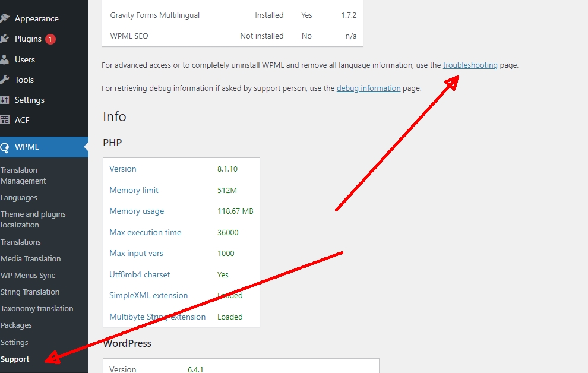Click the Multibyte String extension Loaded value
Viewport: 588px width, 373px height.
click(x=230, y=317)
